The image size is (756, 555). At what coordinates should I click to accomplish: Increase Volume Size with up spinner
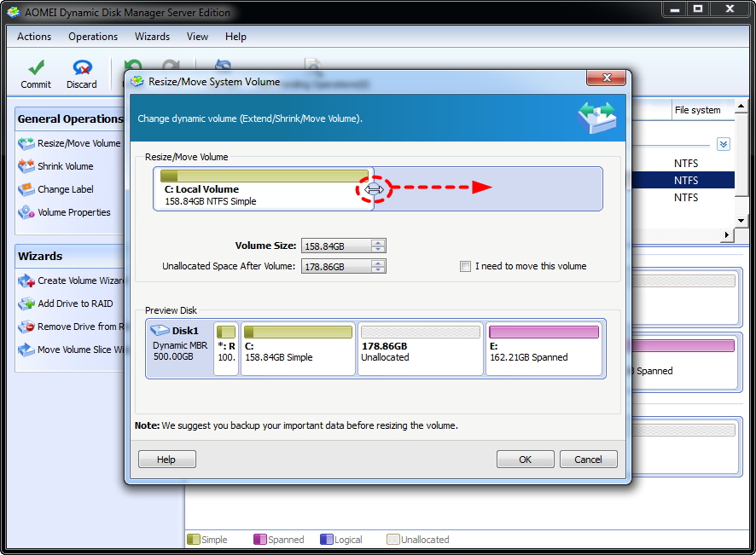[379, 243]
